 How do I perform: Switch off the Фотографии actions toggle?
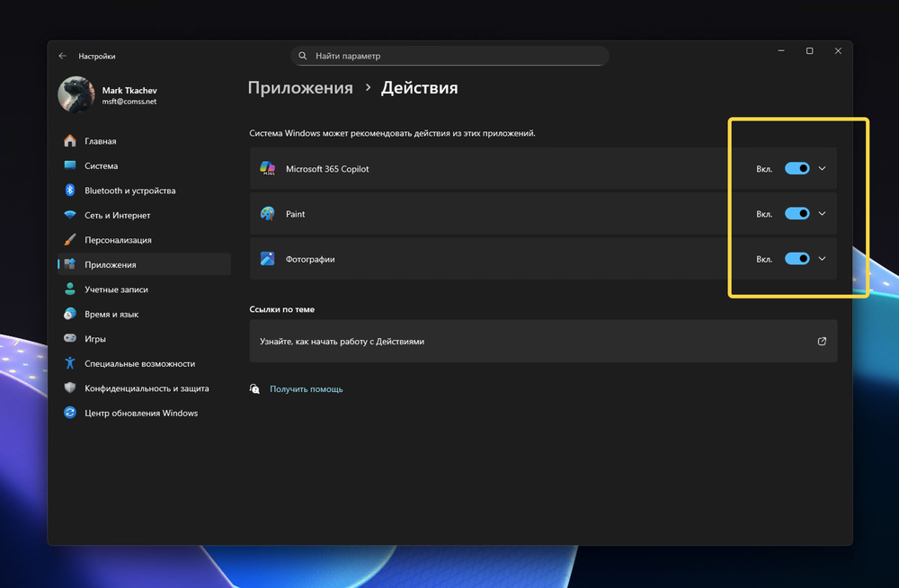pos(797,259)
